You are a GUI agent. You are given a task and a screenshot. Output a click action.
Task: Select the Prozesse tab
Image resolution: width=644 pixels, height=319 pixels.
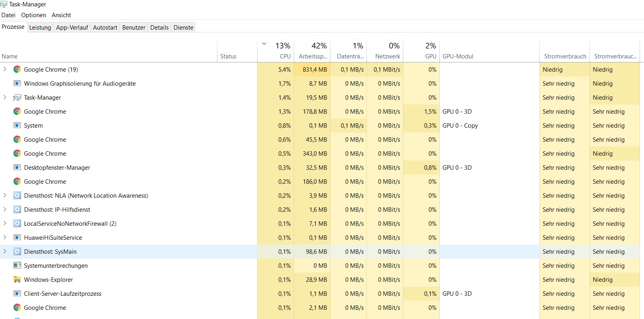point(13,27)
